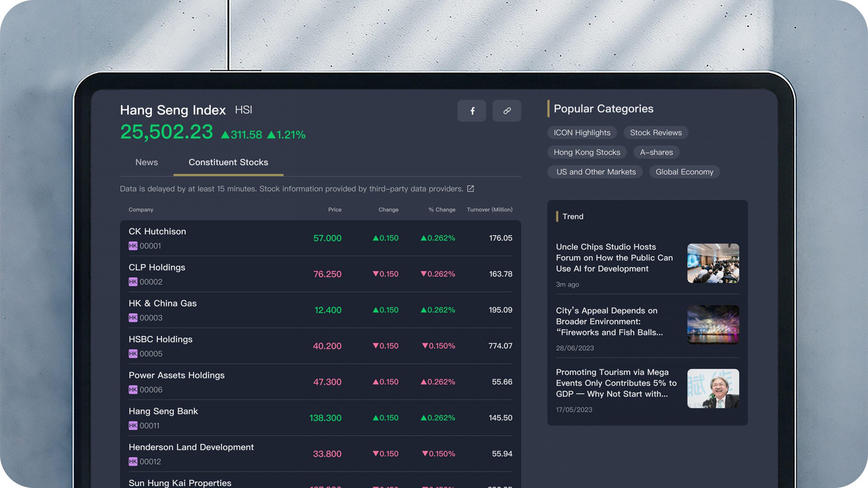This screenshot has height=488, width=868.
Task: Click the turnover value 55.94
Action: coord(502,454)
